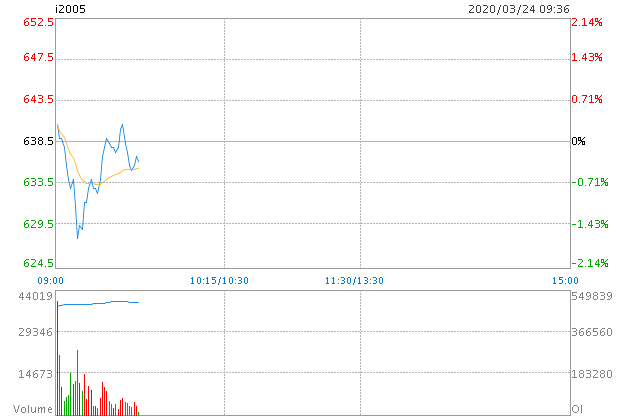Select the 15:00 closing time marker
This screenshot has width=620, height=420.
point(562,282)
